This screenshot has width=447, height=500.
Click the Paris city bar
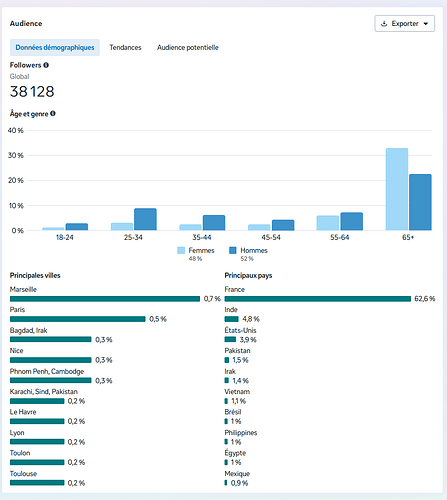pos(78,319)
